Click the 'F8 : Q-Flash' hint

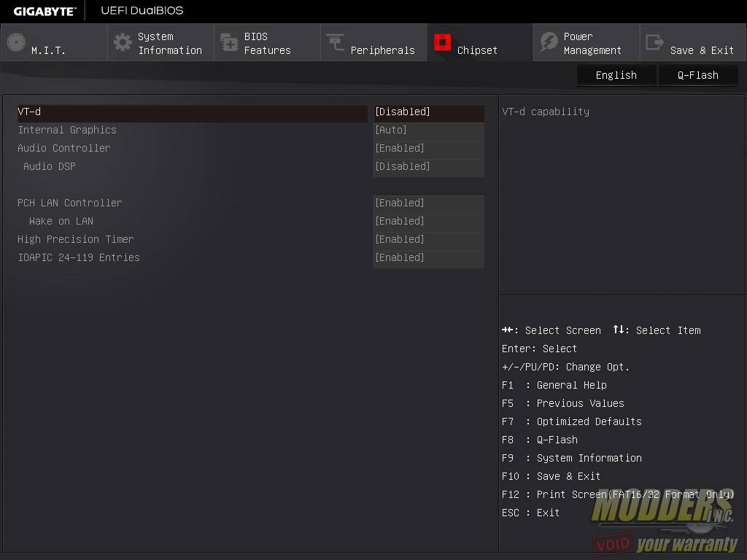[x=540, y=440]
